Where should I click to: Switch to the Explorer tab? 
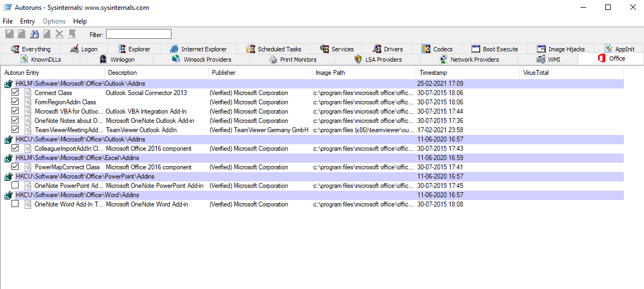pyautogui.click(x=134, y=49)
